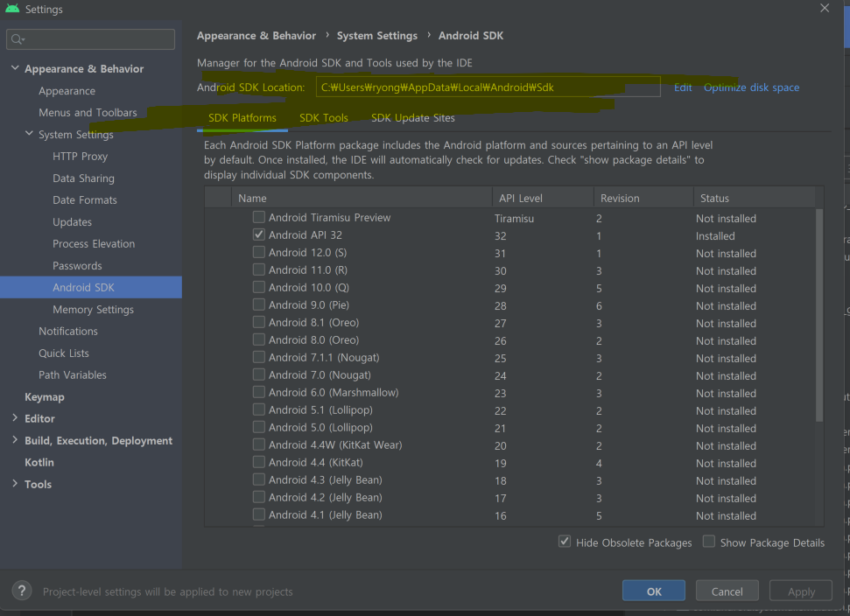Screen dimensions: 850x616
Task: Select Notifications settings
Action: click(x=68, y=331)
